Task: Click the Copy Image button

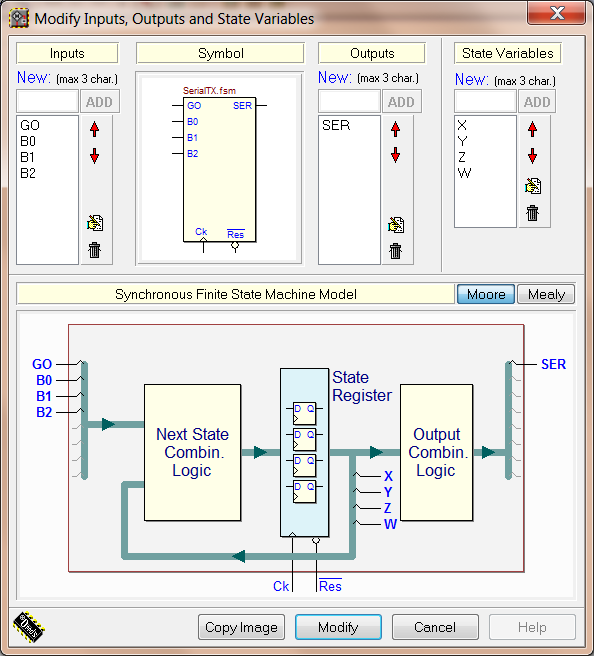Action: pos(241,627)
